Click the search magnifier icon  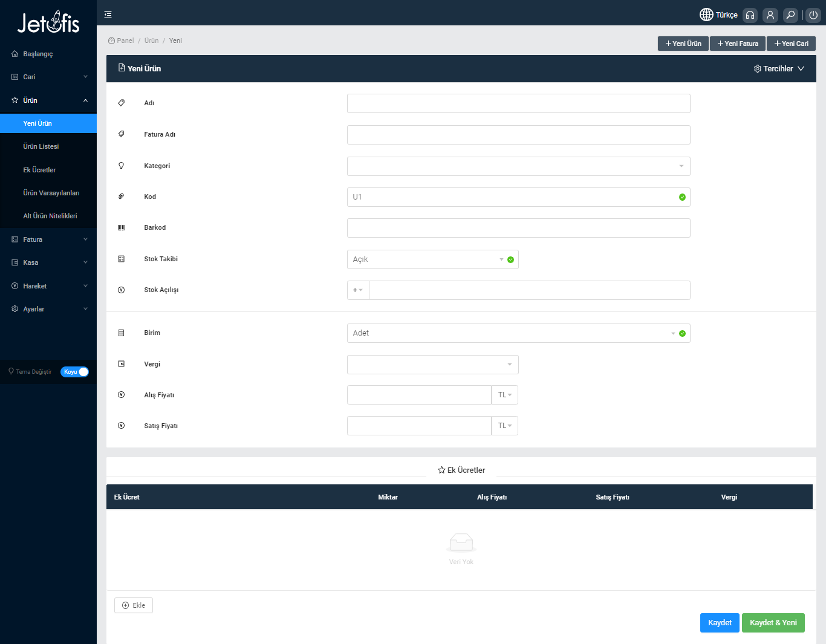790,15
